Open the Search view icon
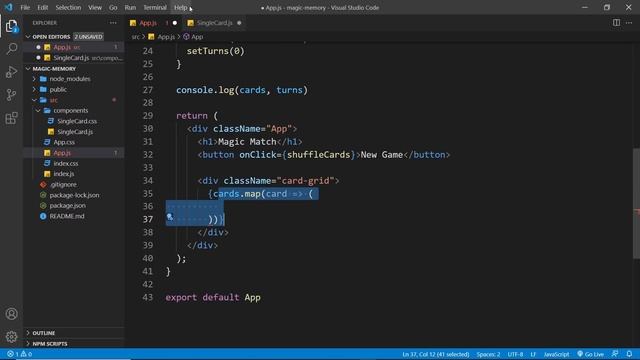This screenshot has width=640, height=360. (x=11, y=49)
